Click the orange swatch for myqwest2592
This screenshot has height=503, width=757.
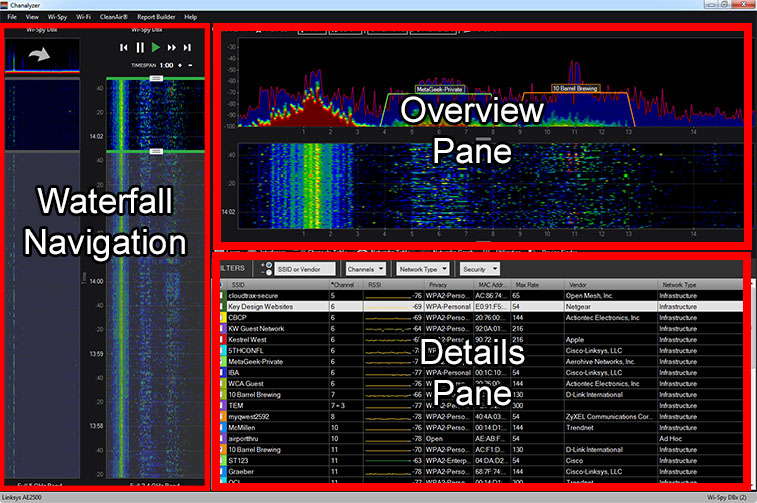pyautogui.click(x=223, y=417)
